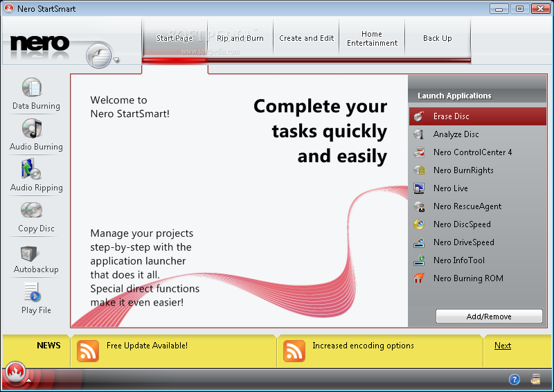Viewport: 554px width, 392px height.
Task: Start Nero DiscSpeed from Launch Applications
Action: coord(462,224)
